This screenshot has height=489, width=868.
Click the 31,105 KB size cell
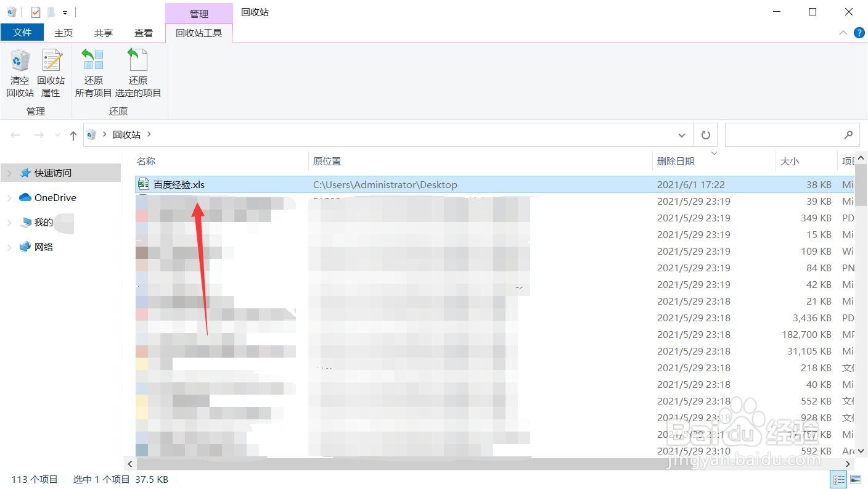809,351
